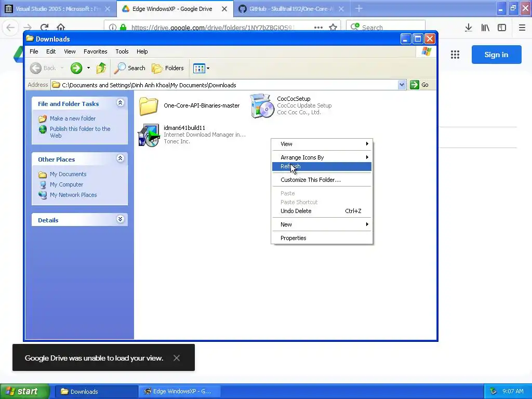Click the green Forward arrow button

[x=76, y=68]
